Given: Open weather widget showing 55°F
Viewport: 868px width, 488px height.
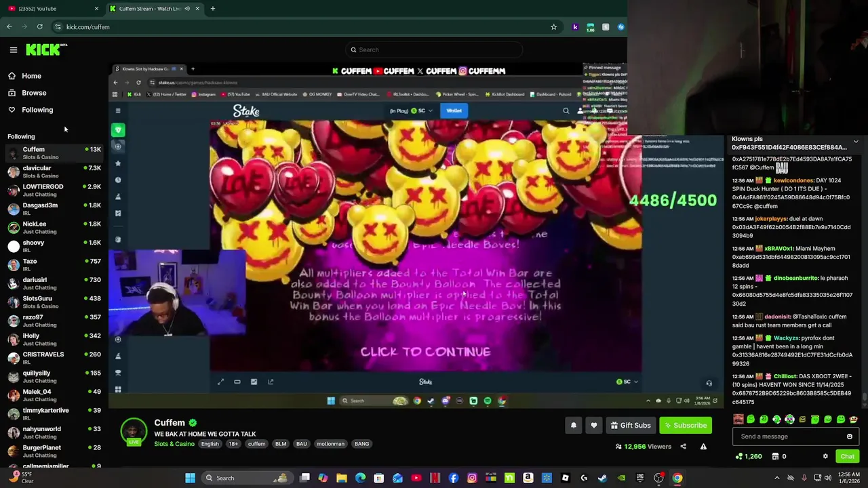Looking at the screenshot, I should (20, 478).
